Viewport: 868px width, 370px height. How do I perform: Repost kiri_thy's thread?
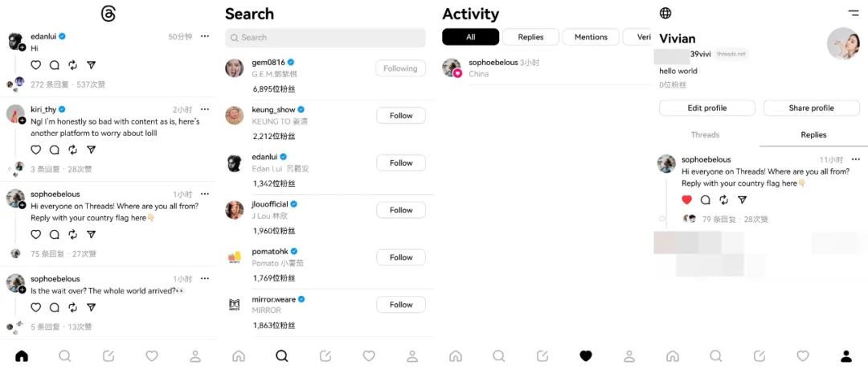tap(72, 150)
